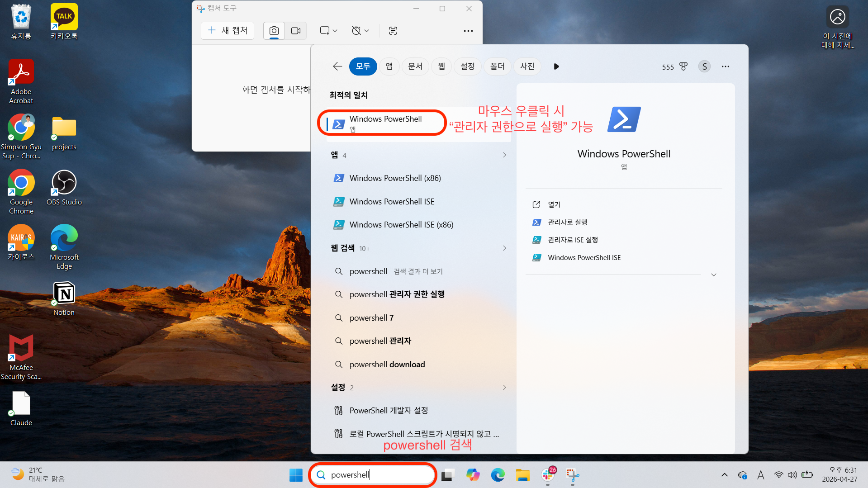This screenshot has height=488, width=868.
Task: Expand more PowerShell actions with the chevron
Action: [x=713, y=275]
